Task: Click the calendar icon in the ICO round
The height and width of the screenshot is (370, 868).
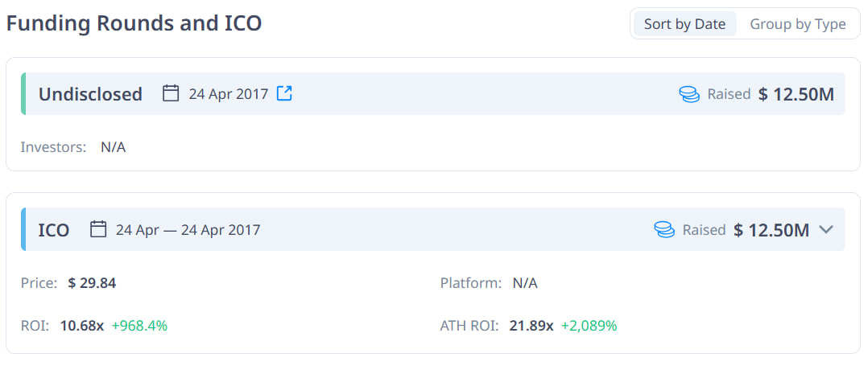Action: pos(98,229)
